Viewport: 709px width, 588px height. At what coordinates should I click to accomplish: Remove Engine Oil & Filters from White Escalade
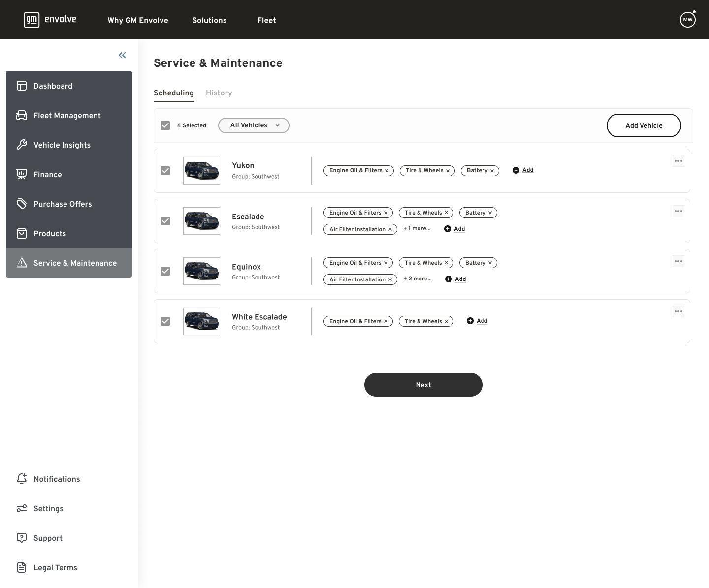386,321
